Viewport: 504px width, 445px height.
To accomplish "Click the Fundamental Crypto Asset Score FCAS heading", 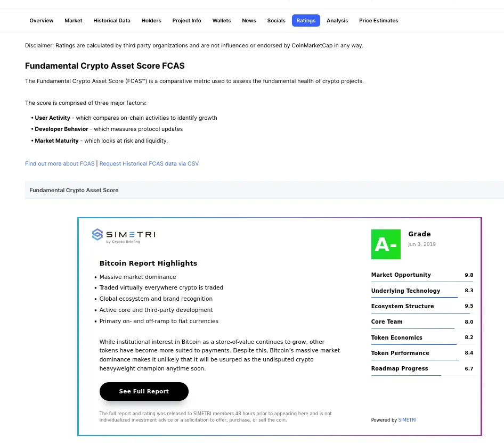I will pyautogui.click(x=105, y=66).
